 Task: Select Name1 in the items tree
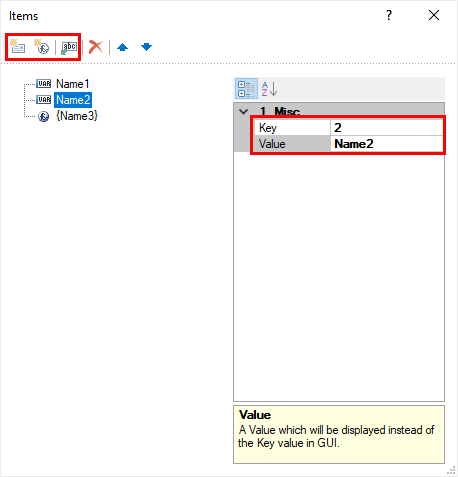click(72, 84)
